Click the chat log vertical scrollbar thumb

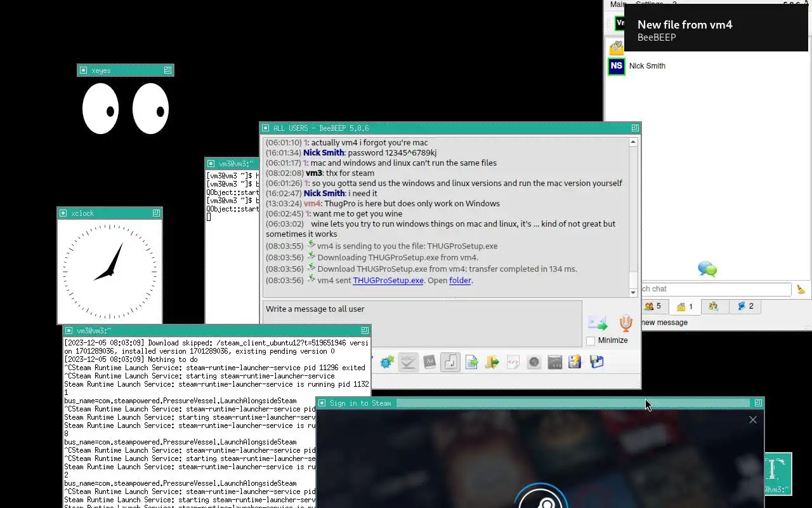[x=632, y=280]
